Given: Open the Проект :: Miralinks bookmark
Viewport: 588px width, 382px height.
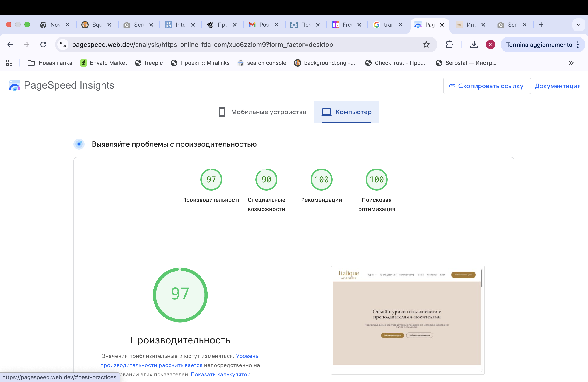Looking at the screenshot, I should tap(200, 63).
